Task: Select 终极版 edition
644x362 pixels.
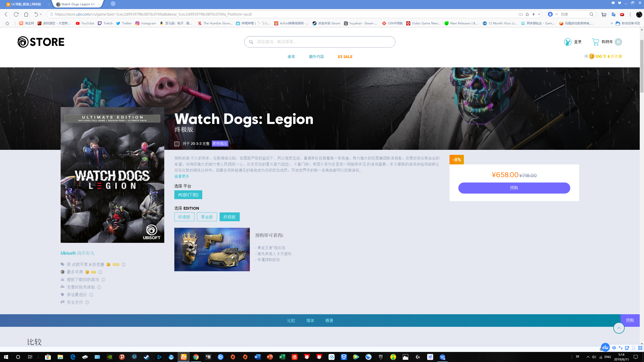Action: tap(230, 217)
